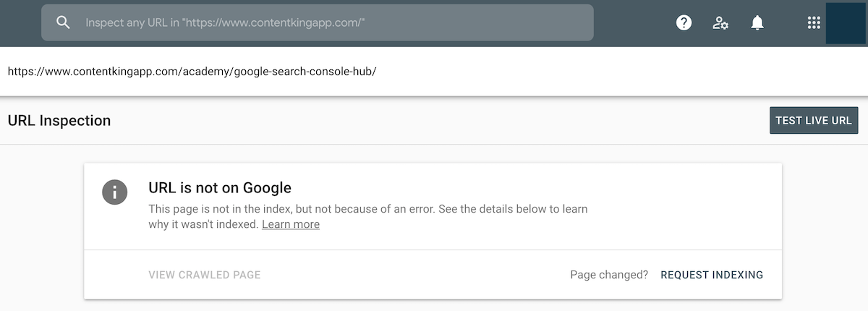Click the info icon in the status card
The width and height of the screenshot is (868, 311).
click(115, 192)
